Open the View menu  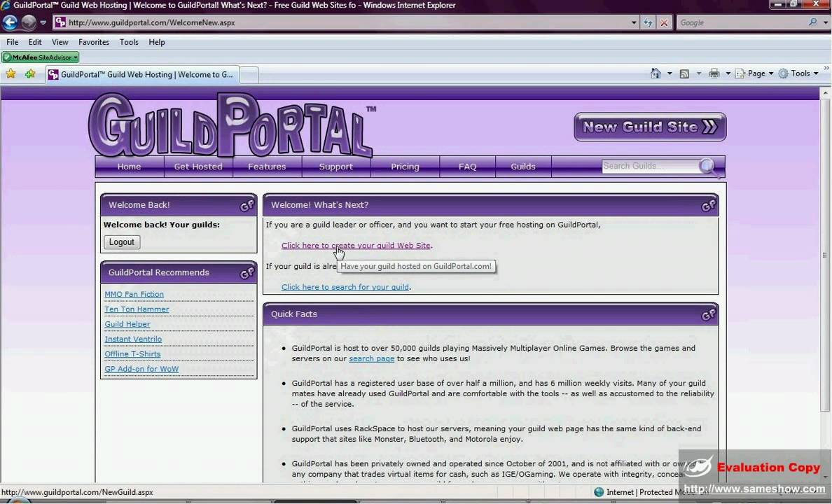pyautogui.click(x=60, y=42)
